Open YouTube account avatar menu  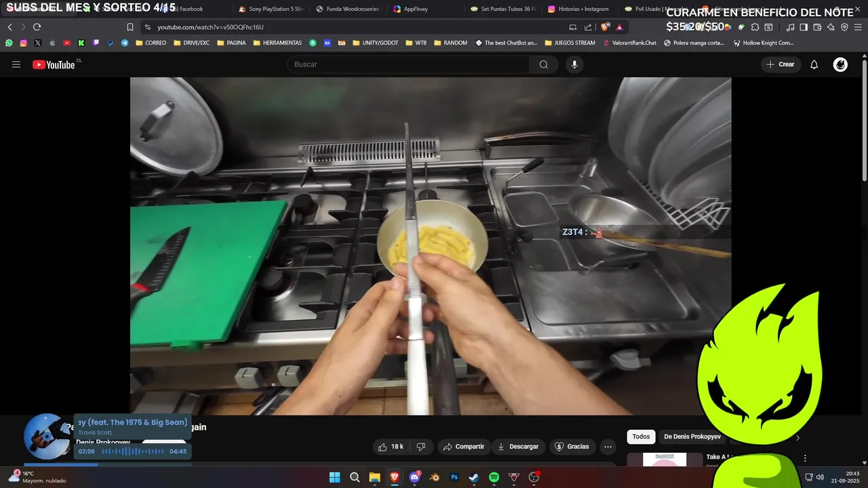tap(840, 64)
